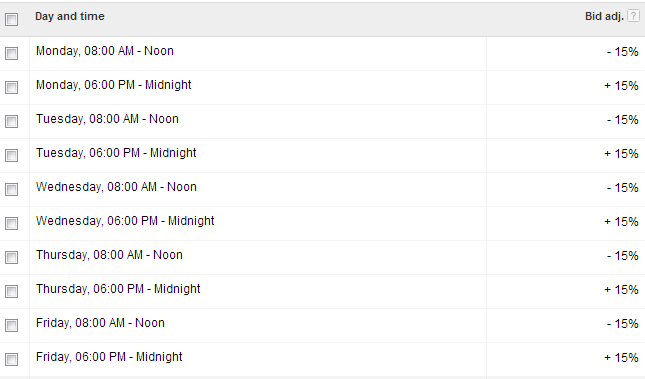Sort by the Bid adj. column header
Screen dimensions: 645x379
click(604, 16)
